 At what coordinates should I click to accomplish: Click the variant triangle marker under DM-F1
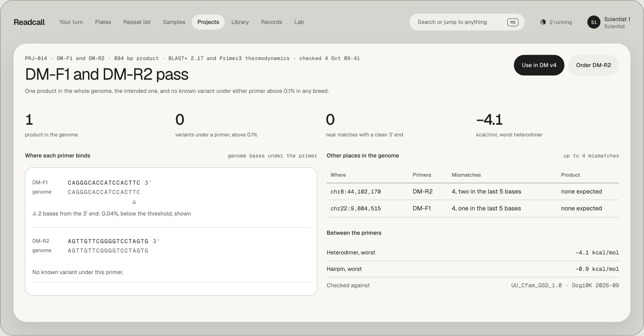tap(134, 202)
